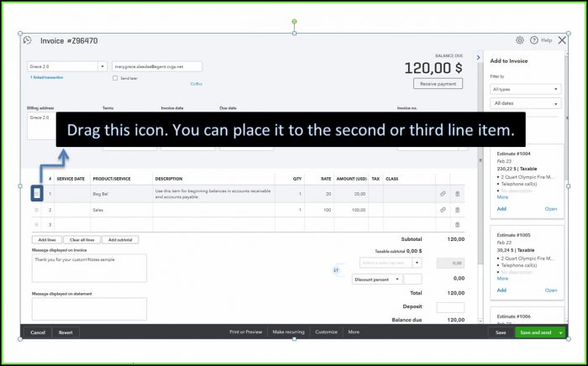Expand More details for Estimate #1005
The width and height of the screenshot is (588, 366).
[x=502, y=279]
